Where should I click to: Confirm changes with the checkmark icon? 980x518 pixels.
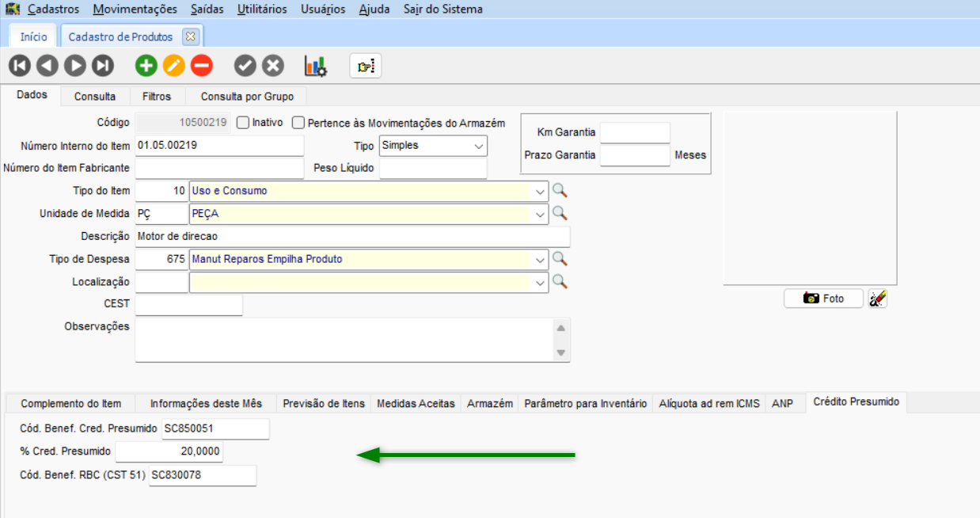click(x=245, y=66)
